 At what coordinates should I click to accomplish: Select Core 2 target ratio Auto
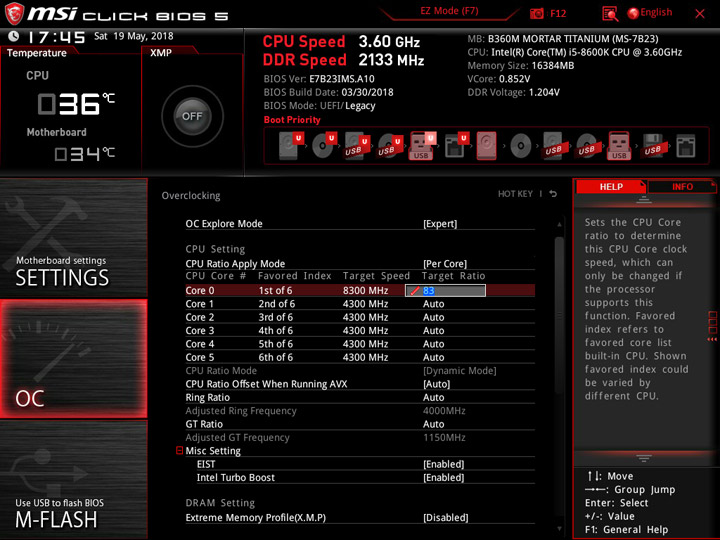click(433, 317)
